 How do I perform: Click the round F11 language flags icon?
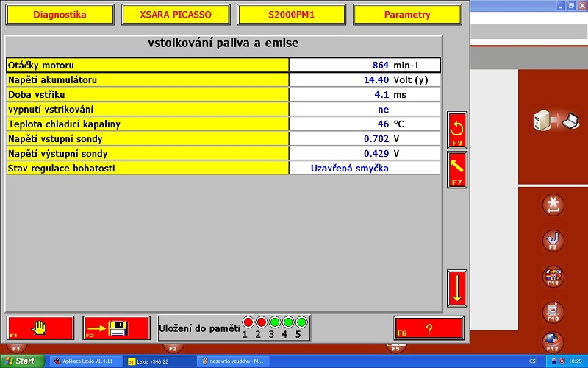click(553, 277)
